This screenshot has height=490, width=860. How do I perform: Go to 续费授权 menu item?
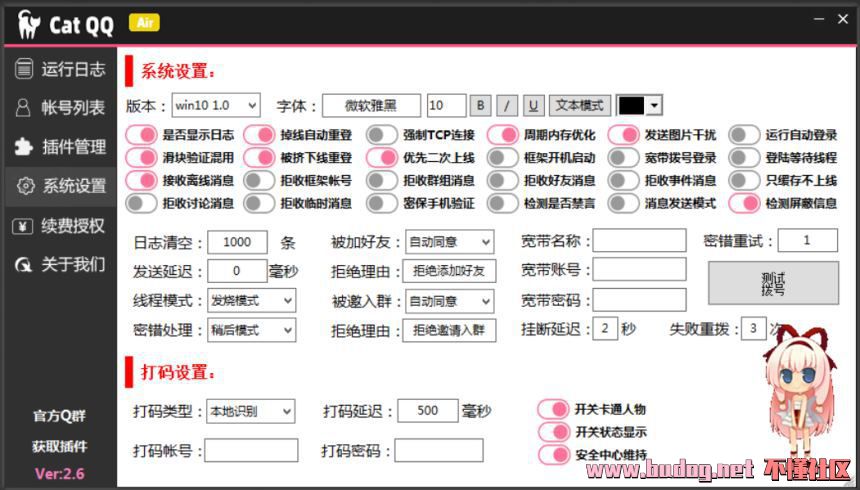(x=60, y=226)
